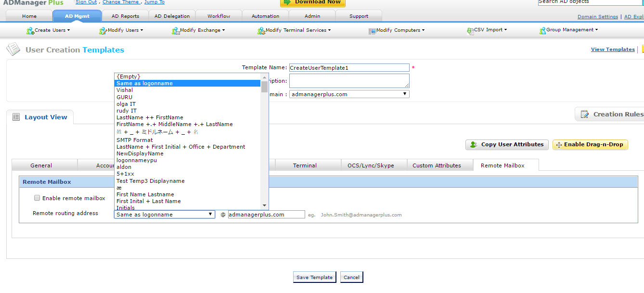Open the CSV Import menu
The image size is (644, 293).
click(490, 30)
